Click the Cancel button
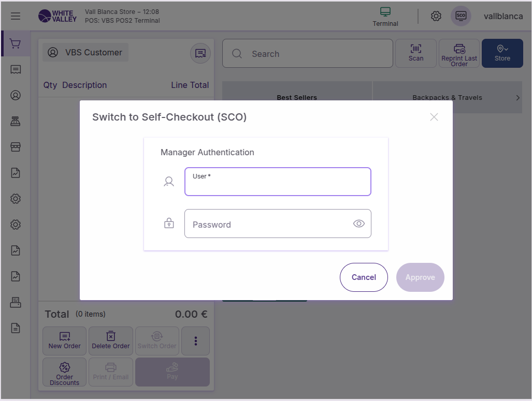Image resolution: width=532 pixels, height=401 pixels. coord(364,277)
